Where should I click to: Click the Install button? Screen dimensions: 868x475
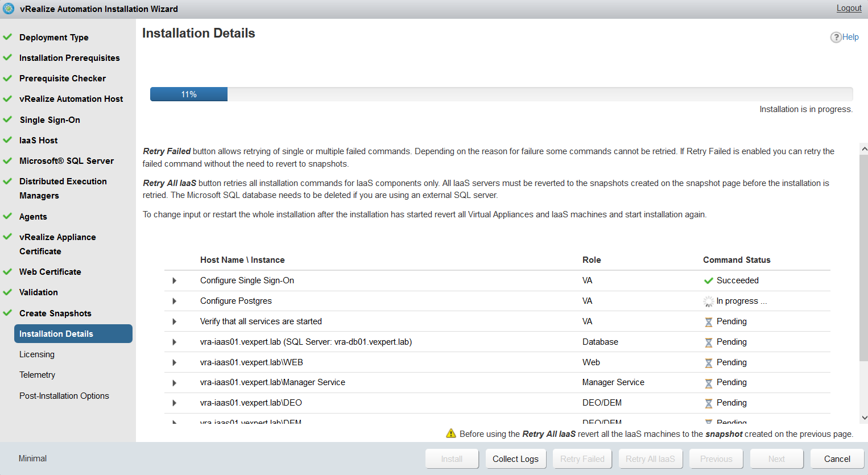click(452, 459)
